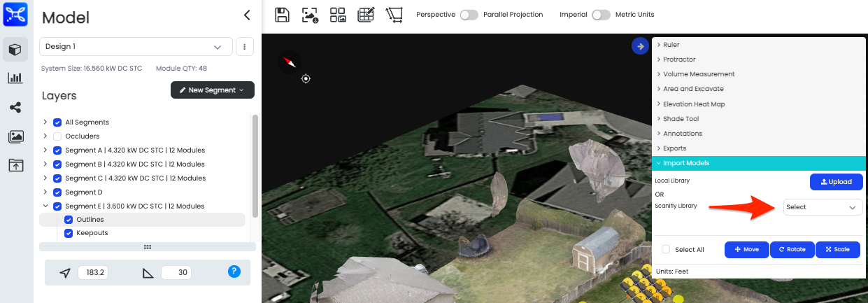This screenshot has width=868, height=303.
Task: Open the Design 1 dropdown
Action: (x=136, y=47)
